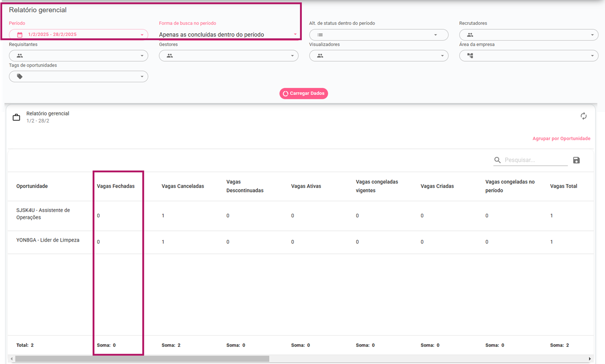Expand the Requisitantes dropdown arrow
605x364 pixels.
tap(142, 56)
